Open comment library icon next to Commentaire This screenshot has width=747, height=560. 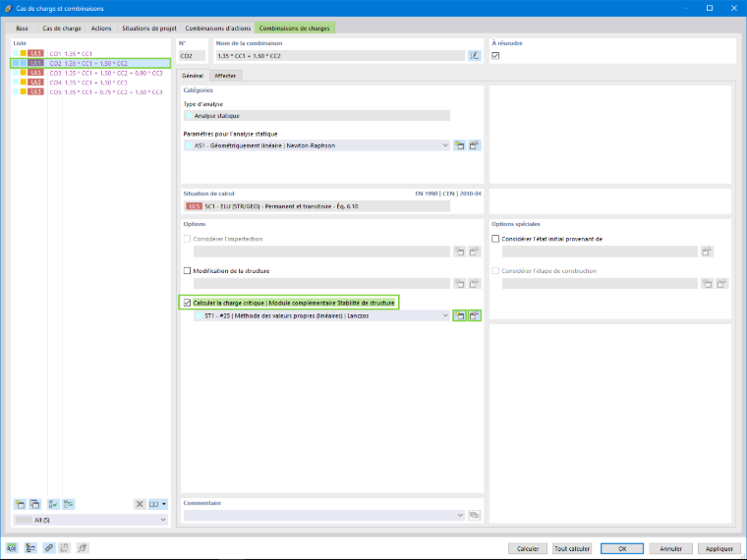[474, 515]
